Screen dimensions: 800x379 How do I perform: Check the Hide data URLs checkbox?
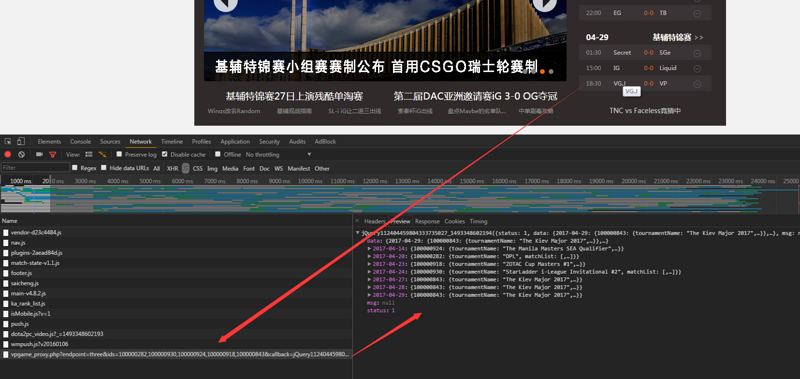pos(104,167)
